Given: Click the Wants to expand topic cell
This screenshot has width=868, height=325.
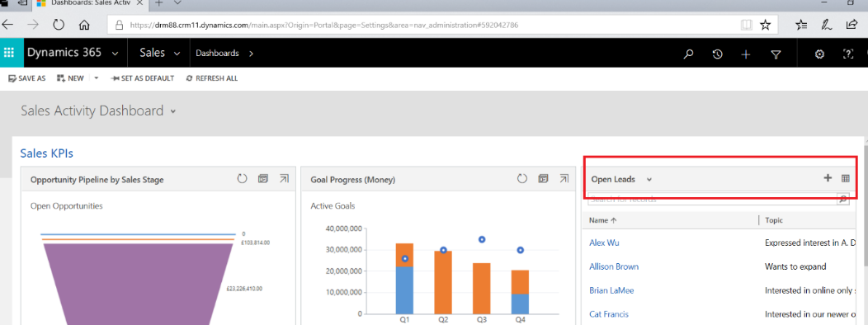Looking at the screenshot, I should [x=795, y=266].
